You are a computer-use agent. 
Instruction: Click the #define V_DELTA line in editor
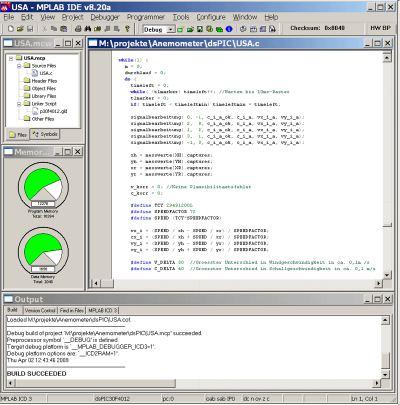(x=250, y=262)
